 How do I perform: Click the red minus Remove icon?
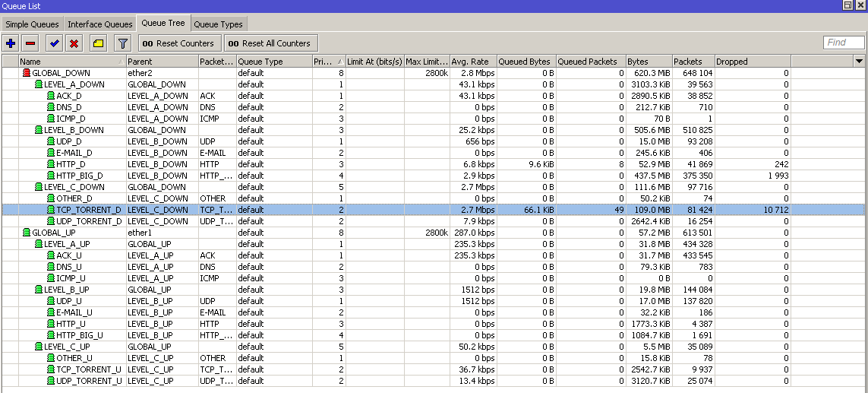(x=30, y=43)
